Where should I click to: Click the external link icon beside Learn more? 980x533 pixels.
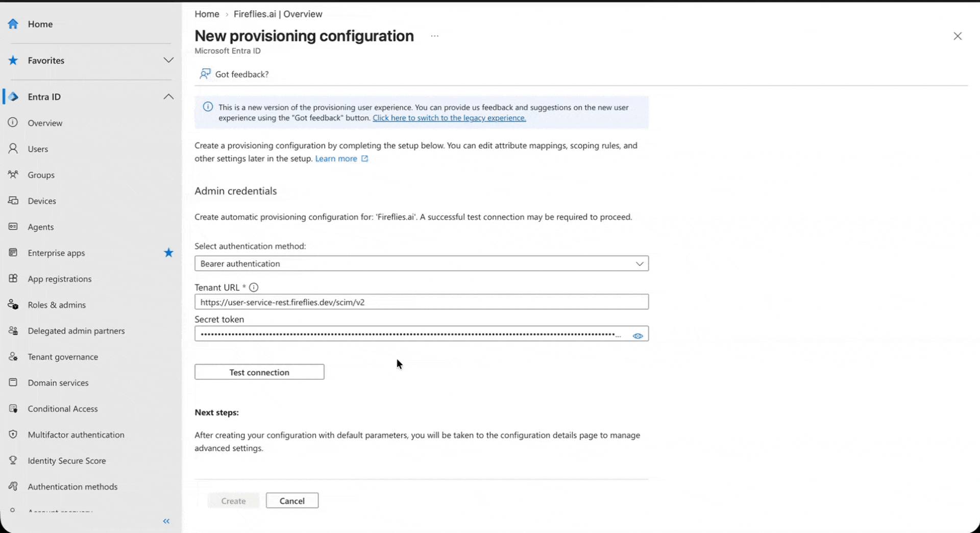coord(364,158)
